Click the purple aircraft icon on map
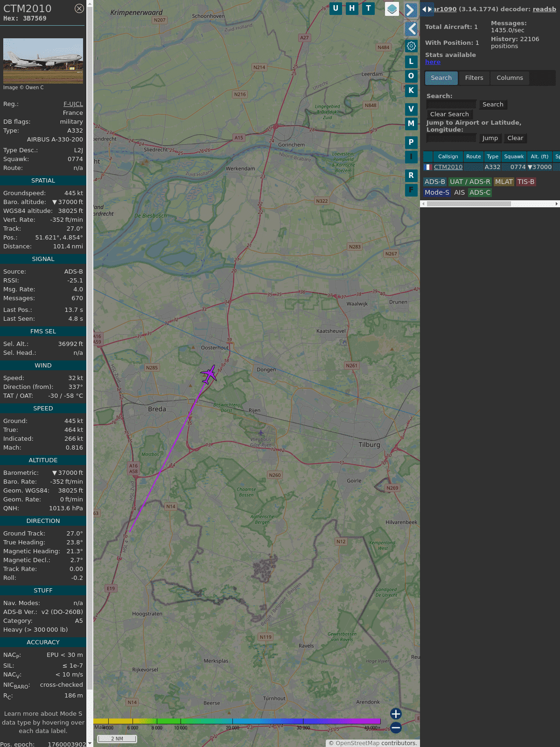Image resolution: width=560 pixels, height=747 pixels. [x=209, y=374]
